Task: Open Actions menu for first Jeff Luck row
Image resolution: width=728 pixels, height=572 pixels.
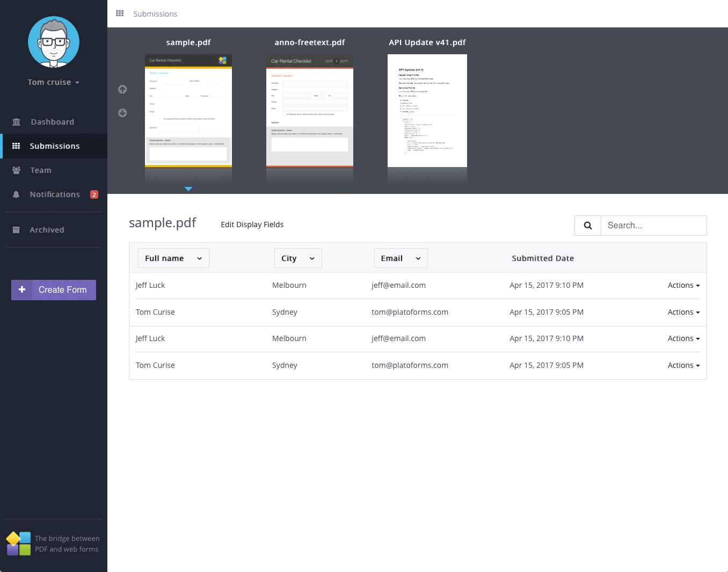Action: [683, 285]
